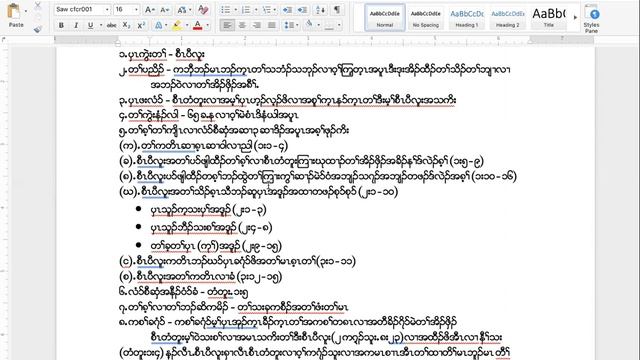Click the Paste clipboard icon
Screen dimensions: 640x360
[14, 11]
